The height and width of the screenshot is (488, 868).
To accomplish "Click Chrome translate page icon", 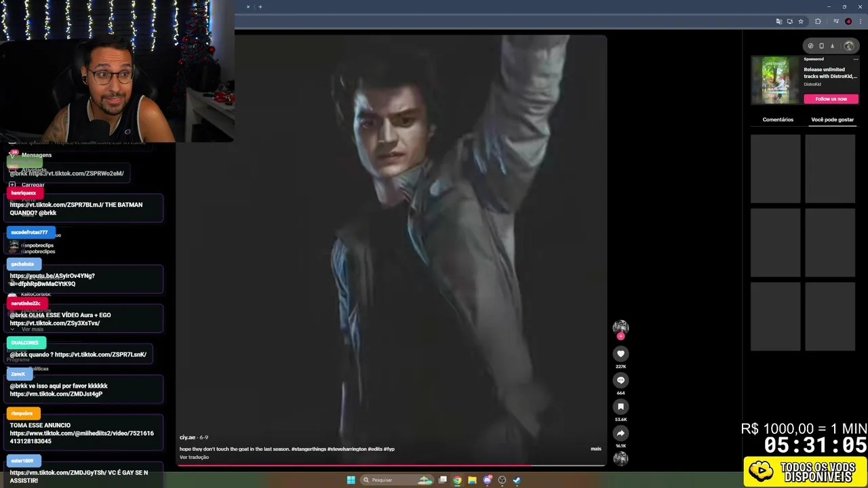I will [x=778, y=22].
